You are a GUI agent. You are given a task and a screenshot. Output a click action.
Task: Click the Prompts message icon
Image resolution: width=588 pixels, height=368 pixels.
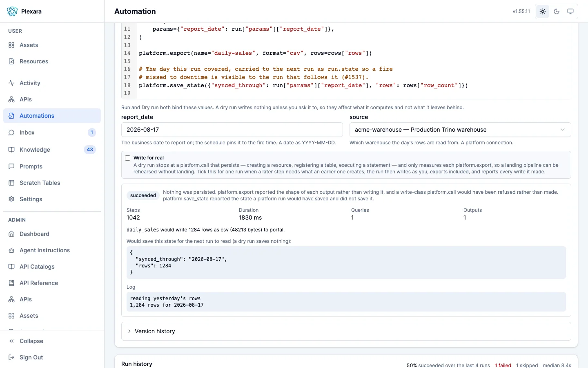click(11, 166)
